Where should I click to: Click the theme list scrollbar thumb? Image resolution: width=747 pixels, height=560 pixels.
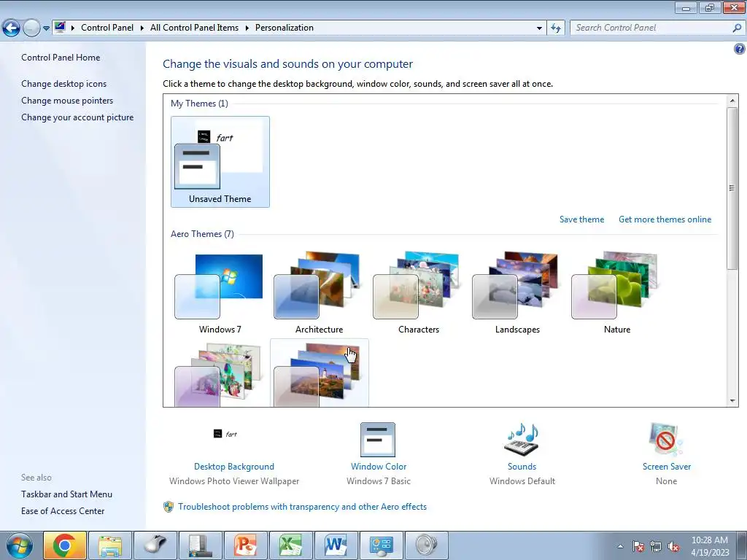click(732, 188)
